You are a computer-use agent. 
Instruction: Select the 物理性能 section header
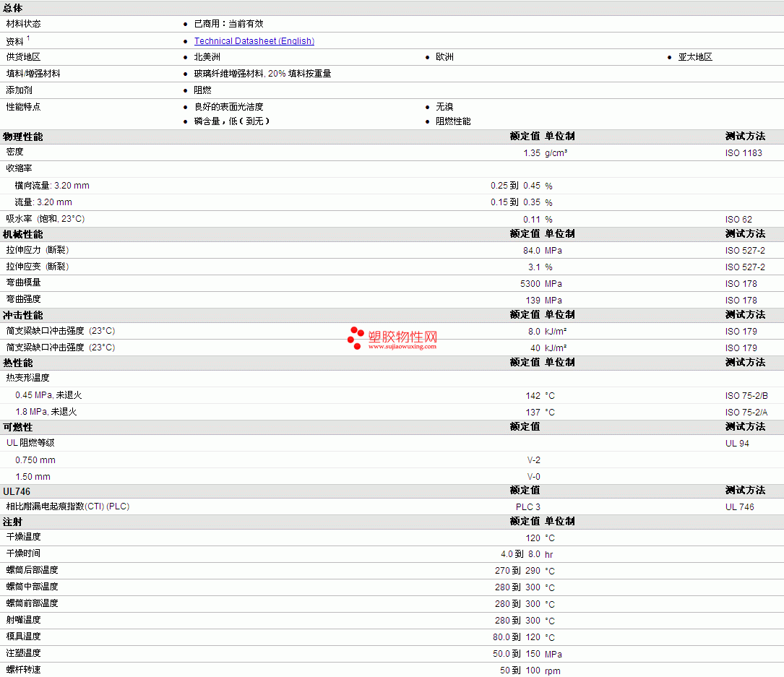pyautogui.click(x=23, y=137)
